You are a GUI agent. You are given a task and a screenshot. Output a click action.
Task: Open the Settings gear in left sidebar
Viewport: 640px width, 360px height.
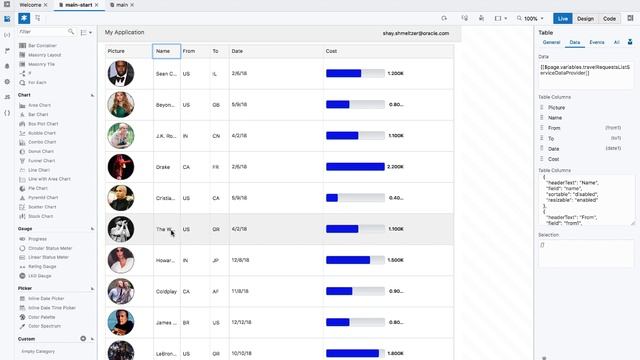[x=7, y=82]
